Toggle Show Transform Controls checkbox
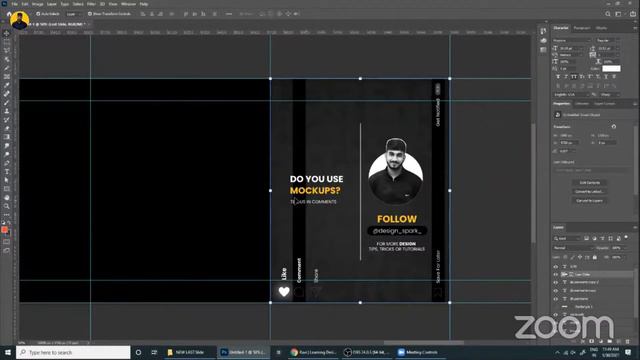The width and height of the screenshot is (640, 360). click(90, 14)
